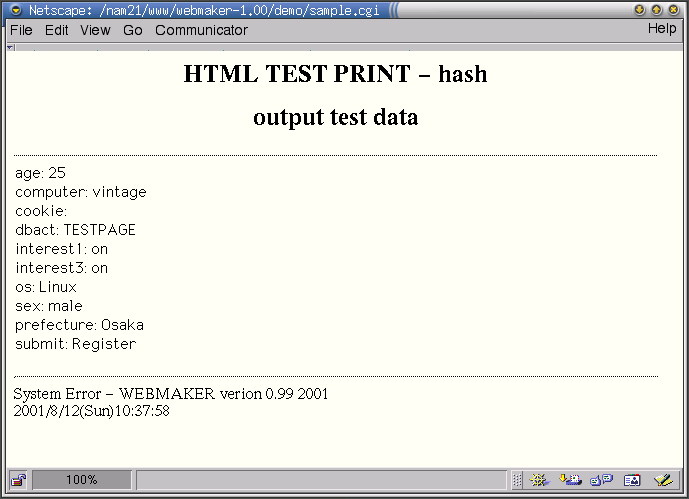The width and height of the screenshot is (689, 499).
Task: Open the Help menu
Action: pyautogui.click(x=662, y=29)
